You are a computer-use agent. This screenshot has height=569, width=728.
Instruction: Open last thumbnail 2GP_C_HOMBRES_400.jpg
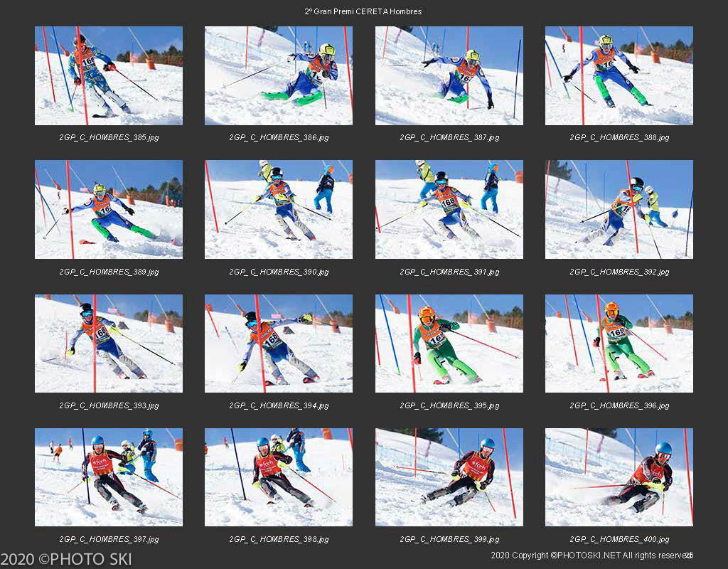click(x=619, y=477)
